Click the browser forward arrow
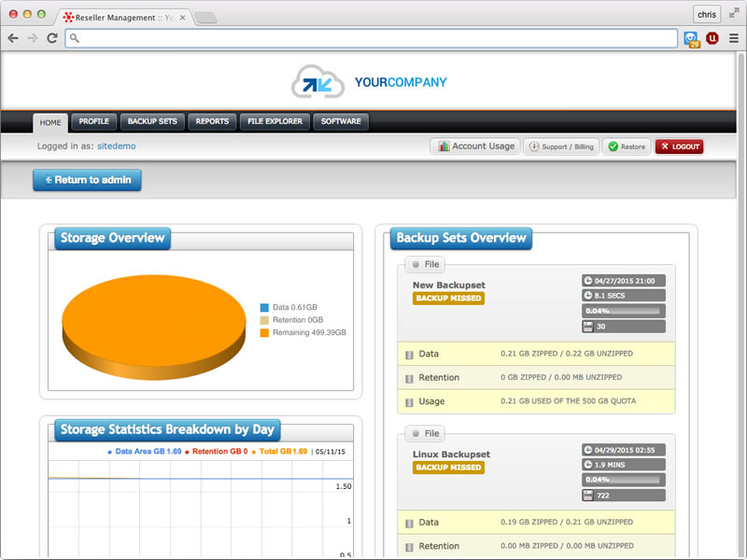The width and height of the screenshot is (747, 560). [33, 38]
